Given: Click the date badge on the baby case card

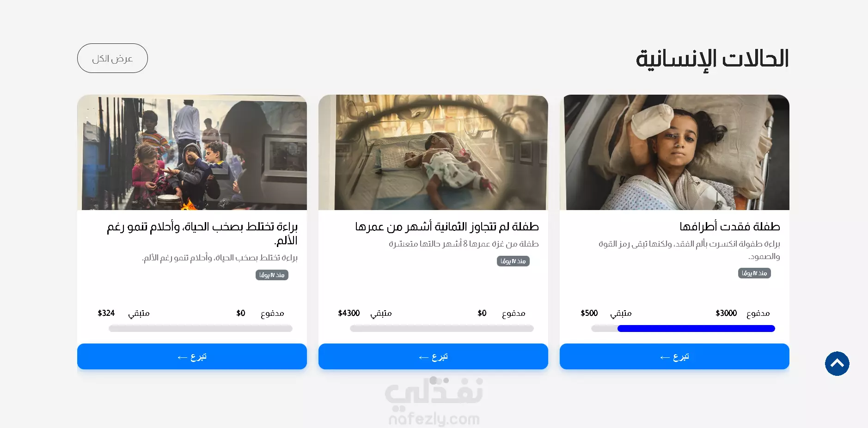Looking at the screenshot, I should (x=513, y=261).
